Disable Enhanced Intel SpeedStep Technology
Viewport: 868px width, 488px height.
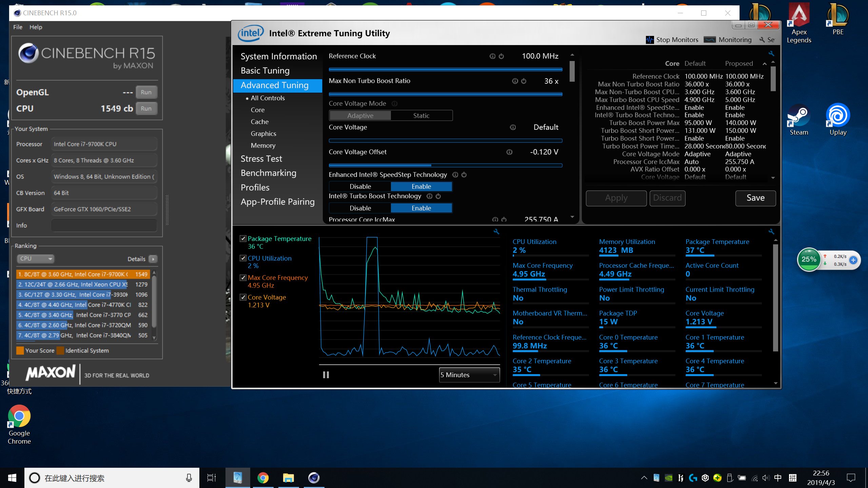[x=360, y=186]
